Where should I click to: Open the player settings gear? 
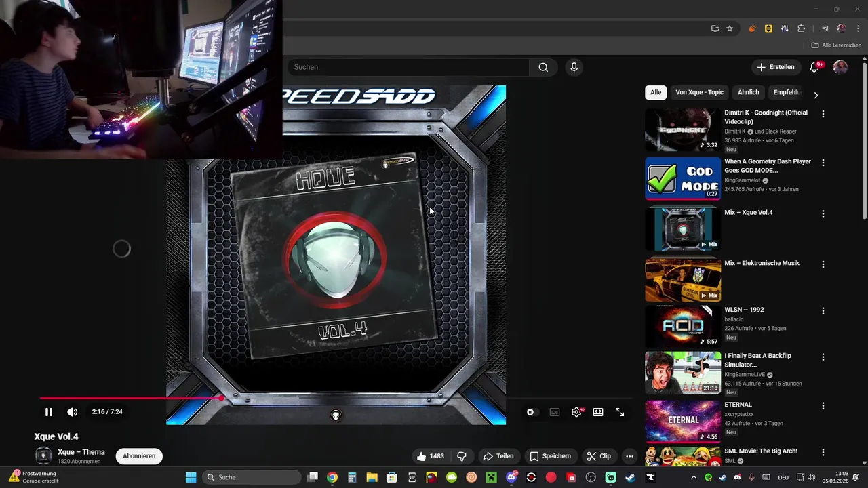[x=576, y=412]
